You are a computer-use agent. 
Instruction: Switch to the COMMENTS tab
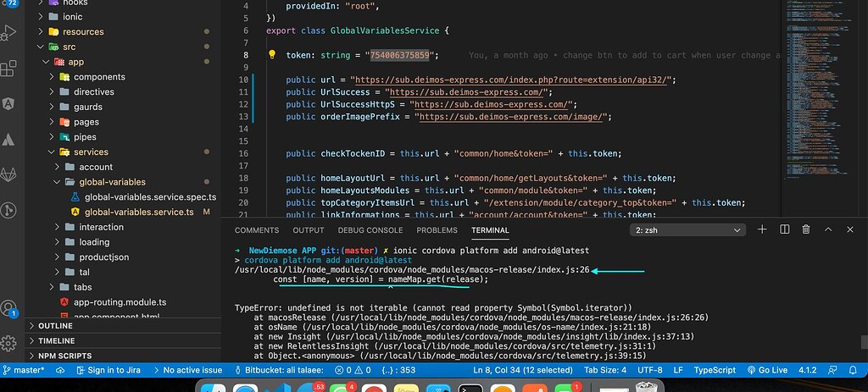click(256, 230)
